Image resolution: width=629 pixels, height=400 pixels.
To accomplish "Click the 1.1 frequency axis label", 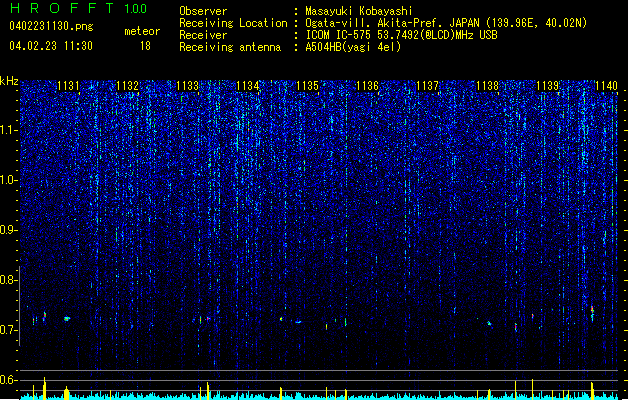I will tap(8, 130).
